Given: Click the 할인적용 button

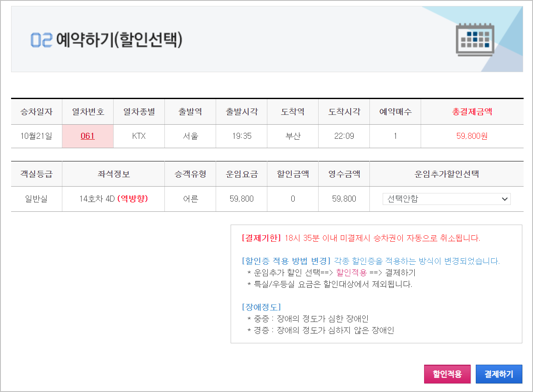Looking at the screenshot, I should tap(447, 374).
